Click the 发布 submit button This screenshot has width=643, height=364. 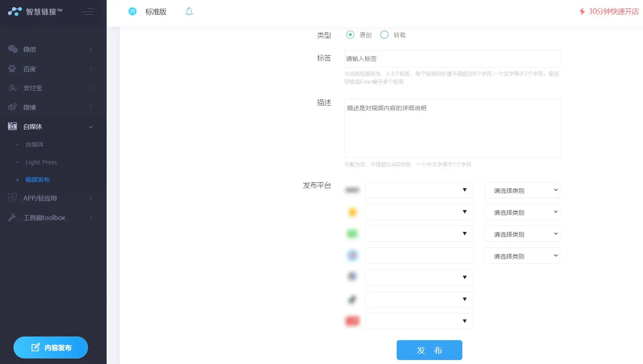pyautogui.click(x=429, y=350)
